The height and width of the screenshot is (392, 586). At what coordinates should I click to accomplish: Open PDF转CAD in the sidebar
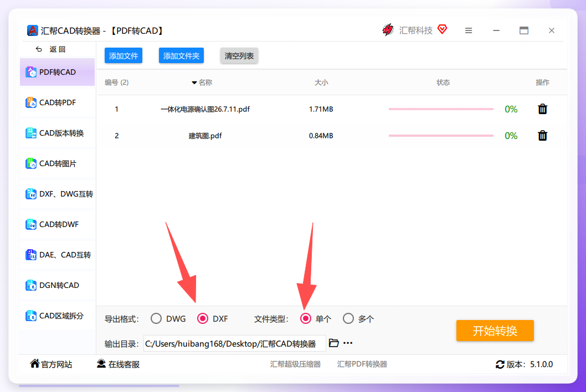[x=58, y=72]
